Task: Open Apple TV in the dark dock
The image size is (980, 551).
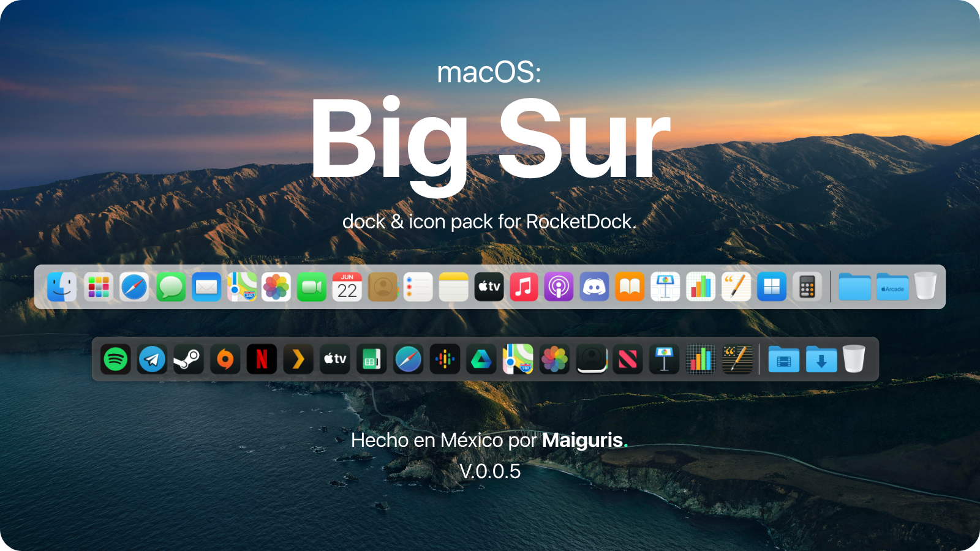Action: [335, 359]
